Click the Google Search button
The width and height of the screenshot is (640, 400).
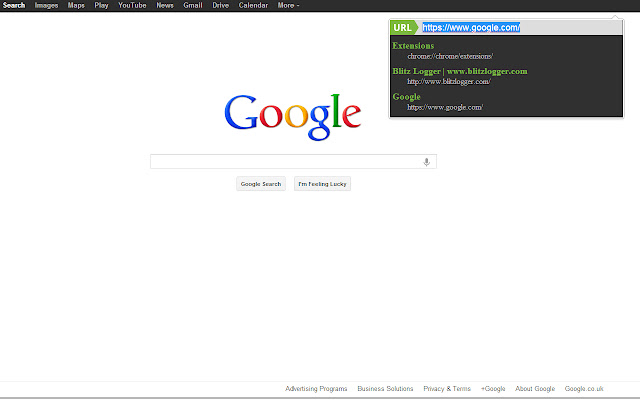[x=261, y=184]
